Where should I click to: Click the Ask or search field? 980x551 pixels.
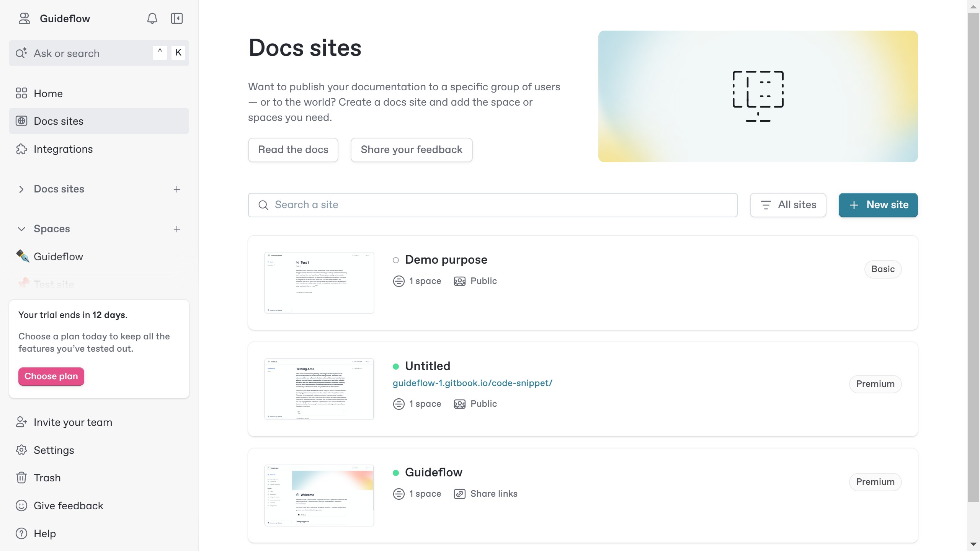(x=99, y=53)
